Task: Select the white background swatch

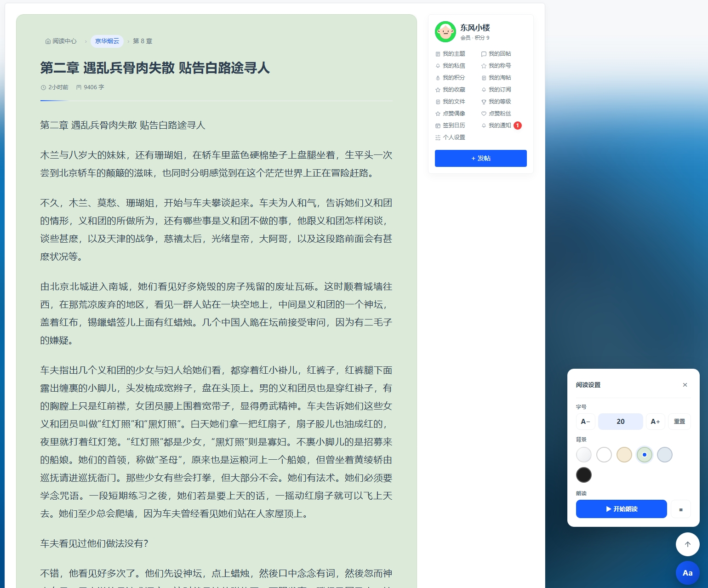Action: [604, 455]
